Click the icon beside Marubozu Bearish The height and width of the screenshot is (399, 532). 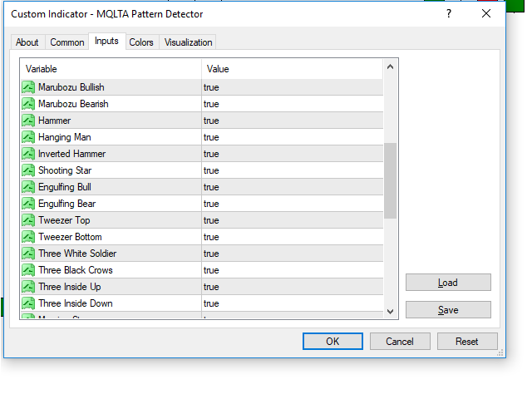28,104
